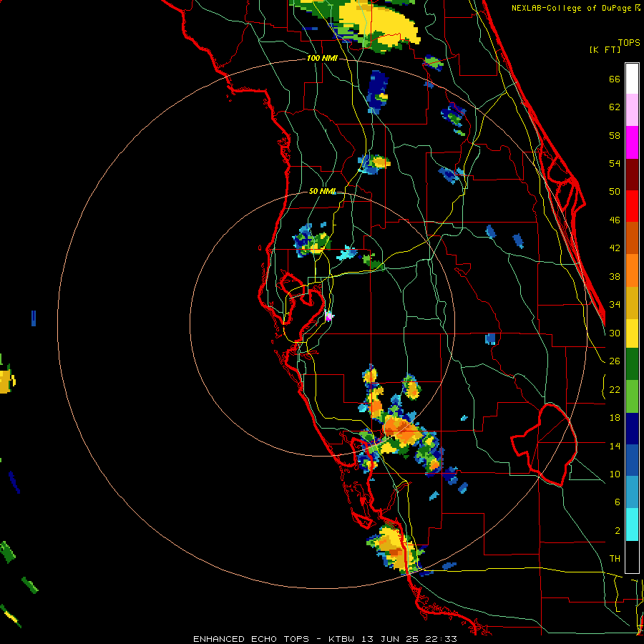
Task: Click the white swatch in the tops legend
Action: [632, 79]
